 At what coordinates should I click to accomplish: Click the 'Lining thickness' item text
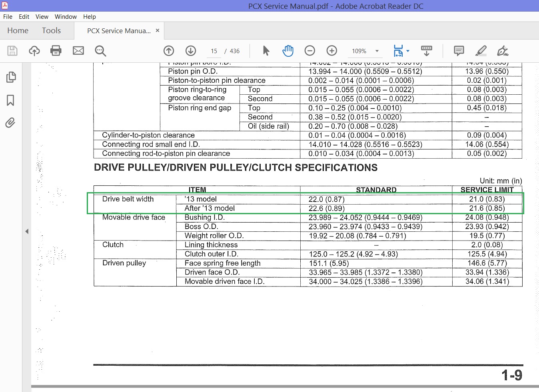coord(211,245)
